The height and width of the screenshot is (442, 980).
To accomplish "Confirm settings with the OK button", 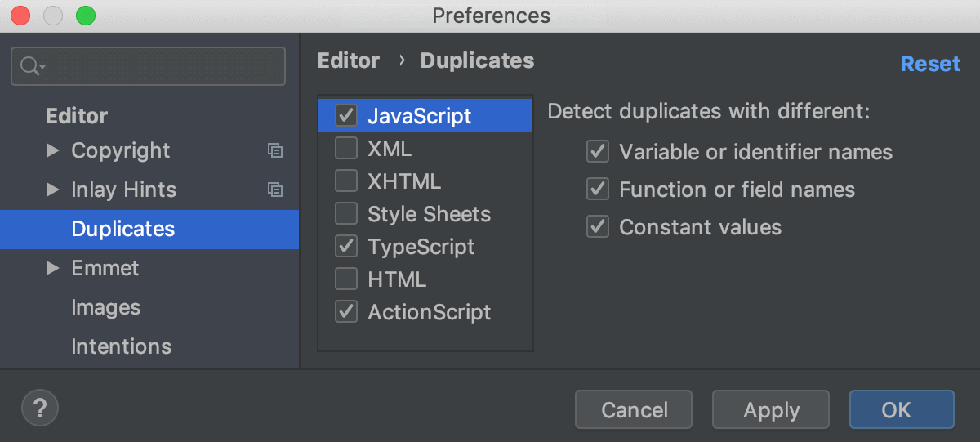I will point(901,409).
